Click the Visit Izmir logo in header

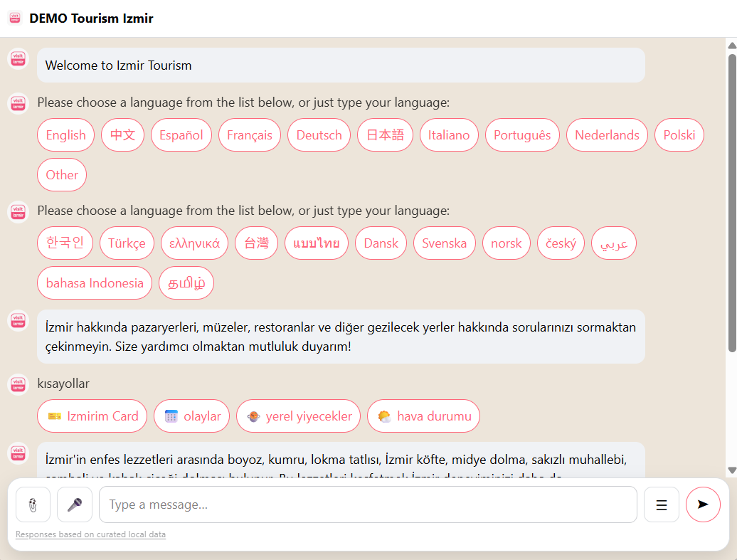point(15,19)
